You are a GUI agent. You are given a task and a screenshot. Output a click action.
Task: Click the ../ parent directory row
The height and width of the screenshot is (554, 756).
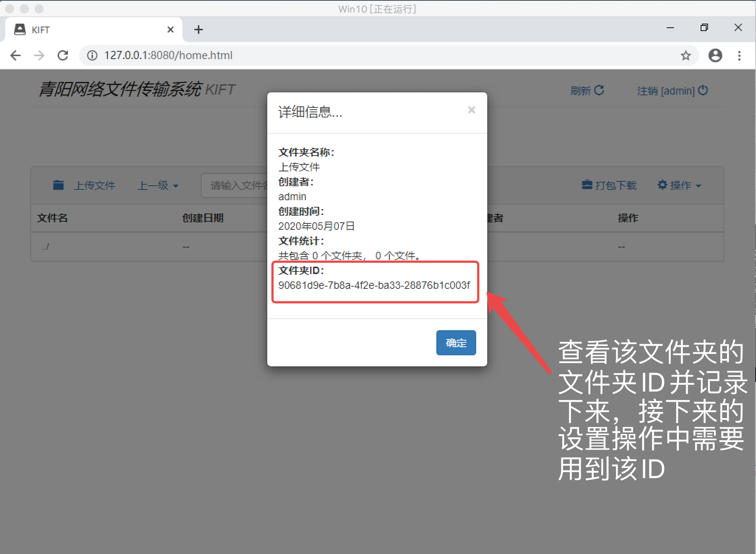coord(45,246)
